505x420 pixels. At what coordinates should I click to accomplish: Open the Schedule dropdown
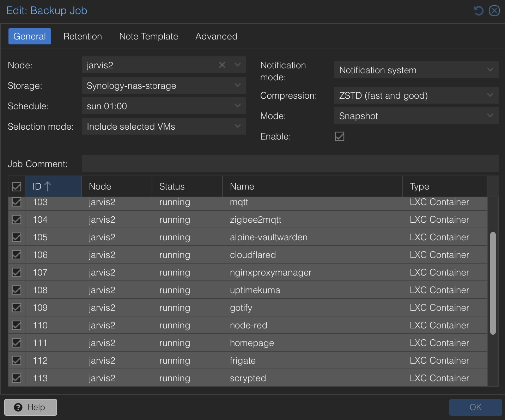pos(237,106)
